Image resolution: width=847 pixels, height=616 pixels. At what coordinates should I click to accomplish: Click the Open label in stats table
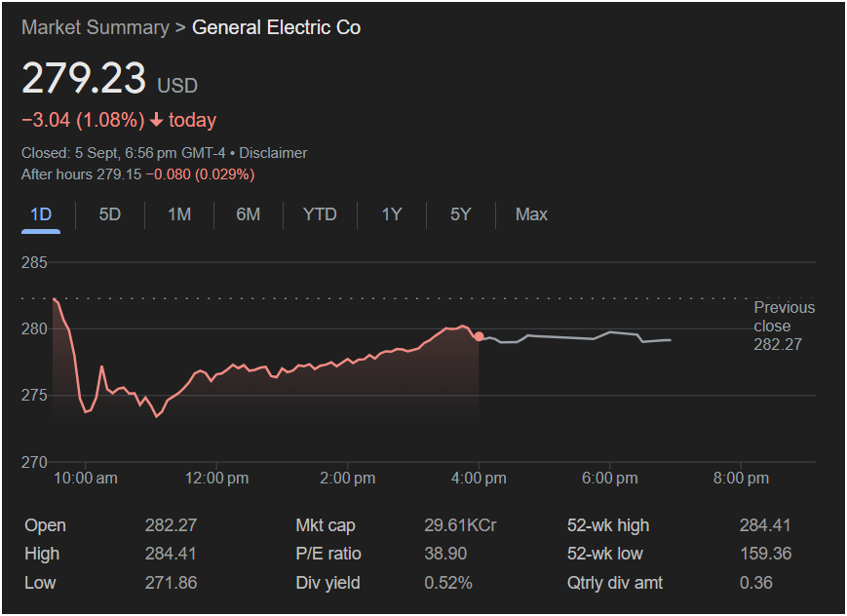click(x=46, y=525)
